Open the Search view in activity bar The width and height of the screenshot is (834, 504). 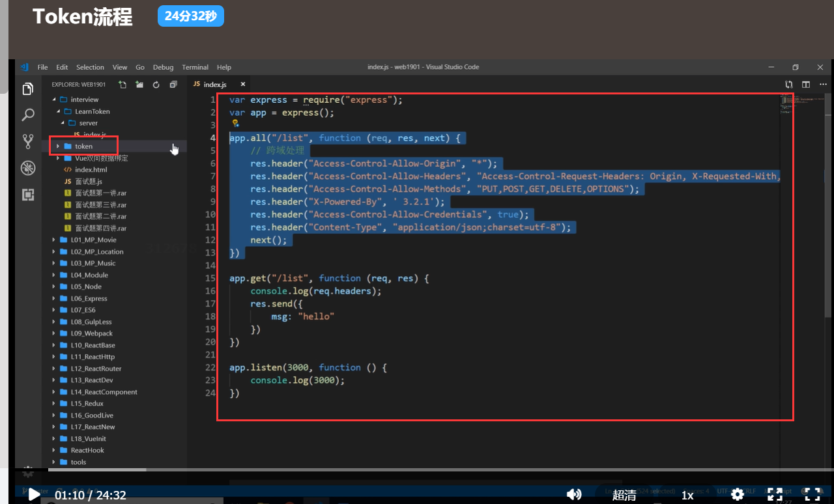(27, 115)
